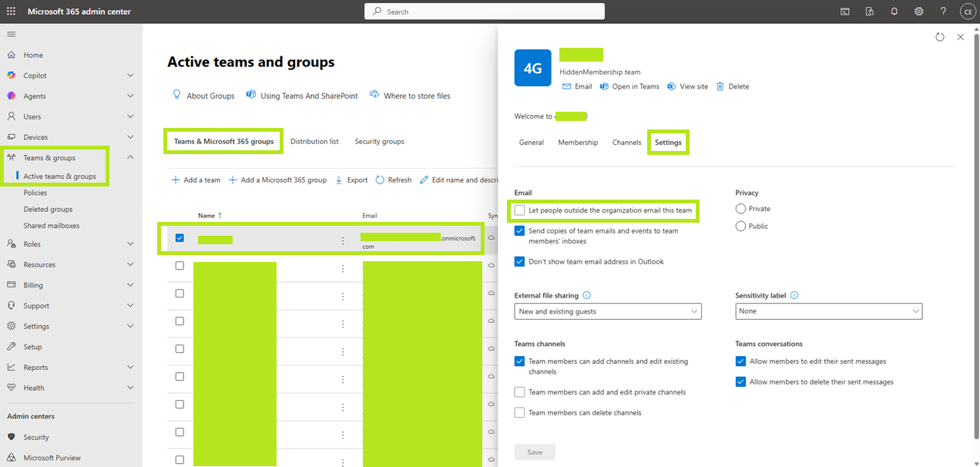The image size is (980, 467).
Task: Check Team members can delete channels
Action: point(520,412)
